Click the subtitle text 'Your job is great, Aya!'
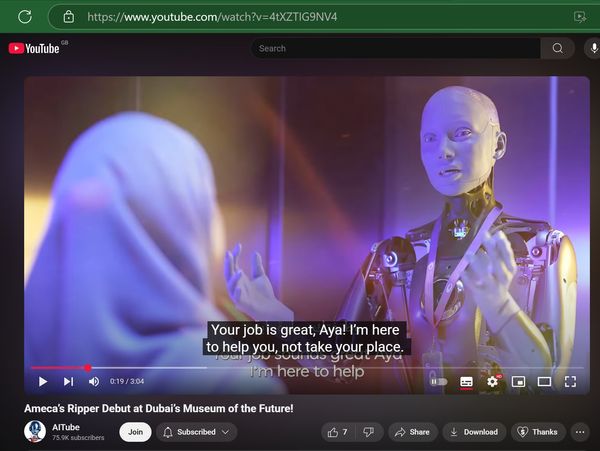Viewport: 600px width, 451px height. [279, 330]
